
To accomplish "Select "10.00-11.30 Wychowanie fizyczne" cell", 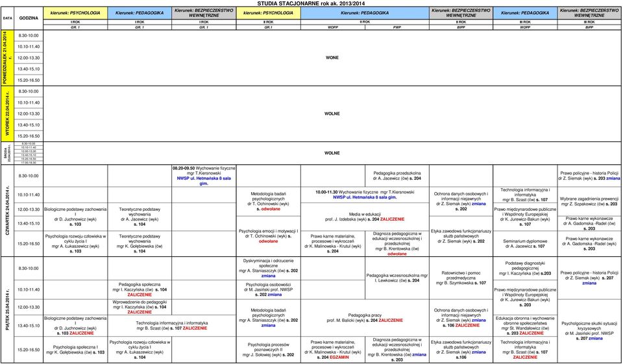I will pos(365,195).
